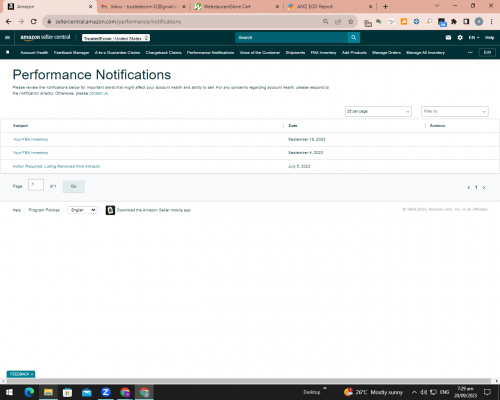Go back using the browser back arrow

[9, 22]
